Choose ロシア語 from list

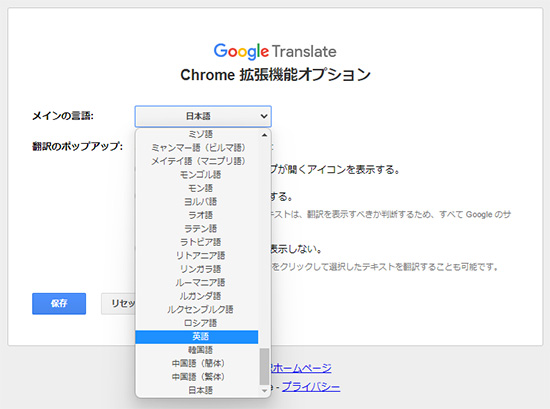point(197,323)
